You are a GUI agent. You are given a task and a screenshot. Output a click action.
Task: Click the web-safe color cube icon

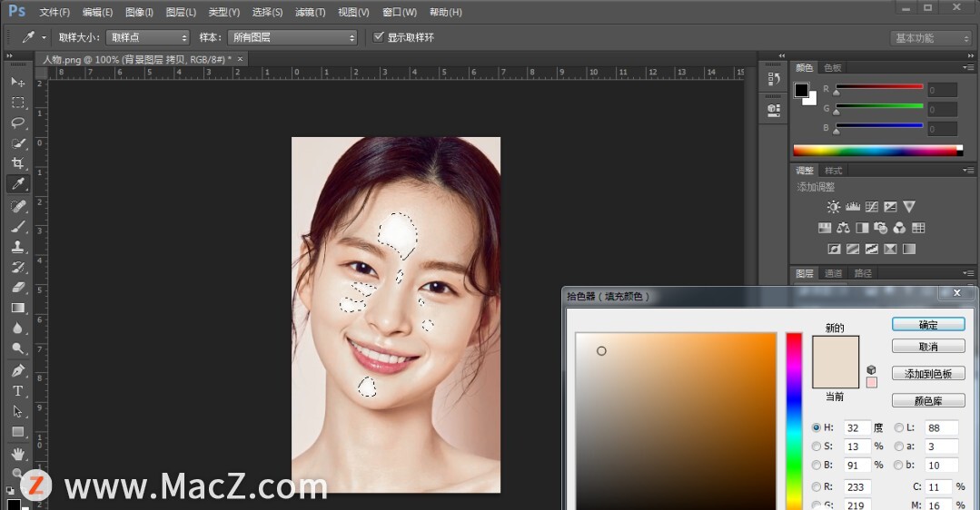tap(871, 369)
